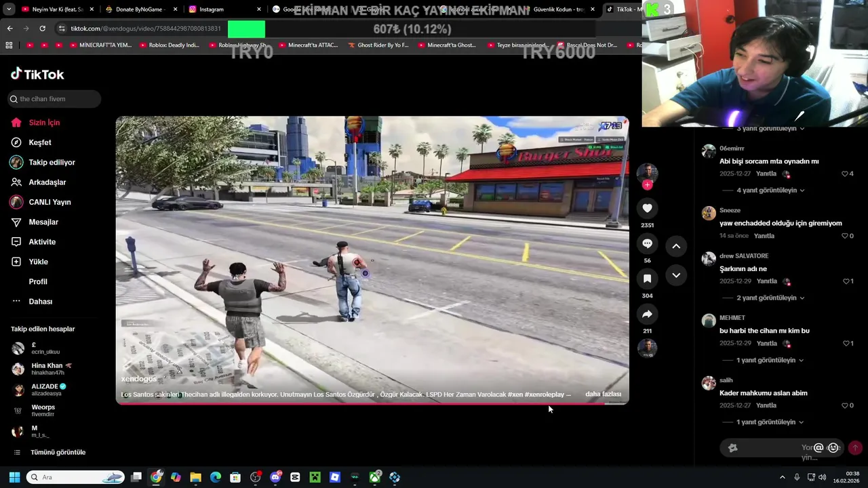Like drew SALVATORE's comment
Viewport: 868px width, 488px height.
847,281
